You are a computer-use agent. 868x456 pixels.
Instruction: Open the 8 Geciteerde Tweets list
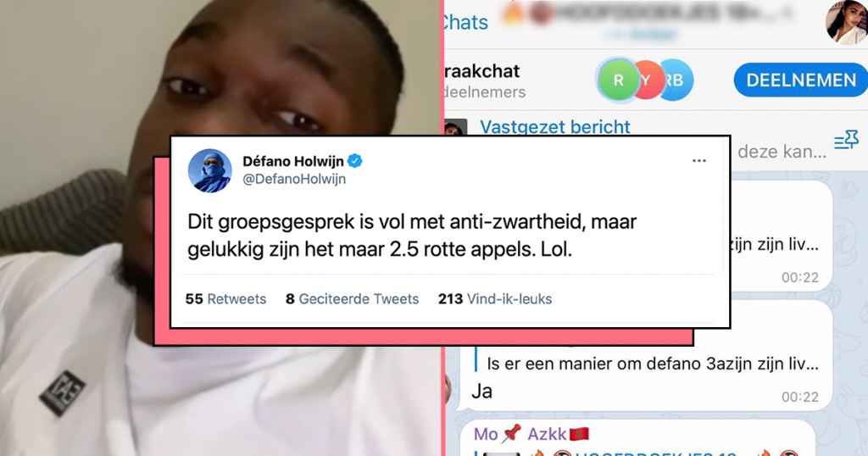352,299
